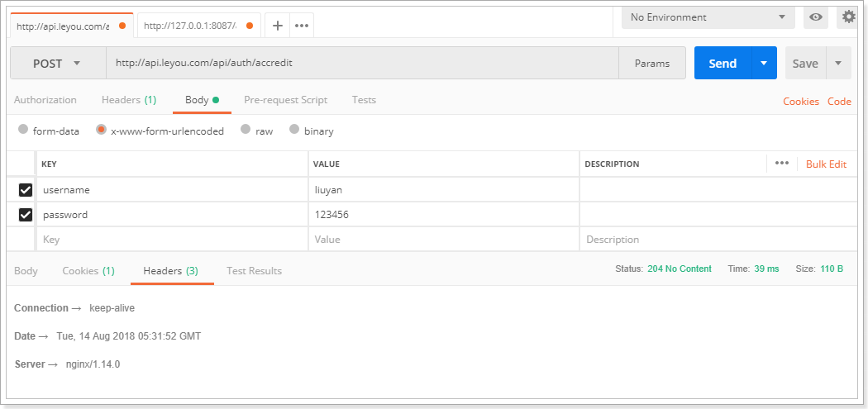Open the response Cookies (1) tab

tap(88, 271)
